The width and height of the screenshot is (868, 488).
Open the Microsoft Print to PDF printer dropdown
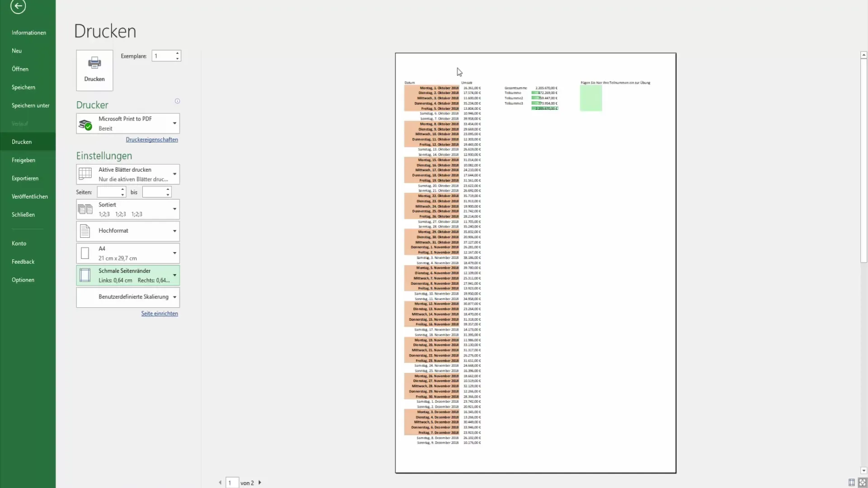(x=175, y=123)
